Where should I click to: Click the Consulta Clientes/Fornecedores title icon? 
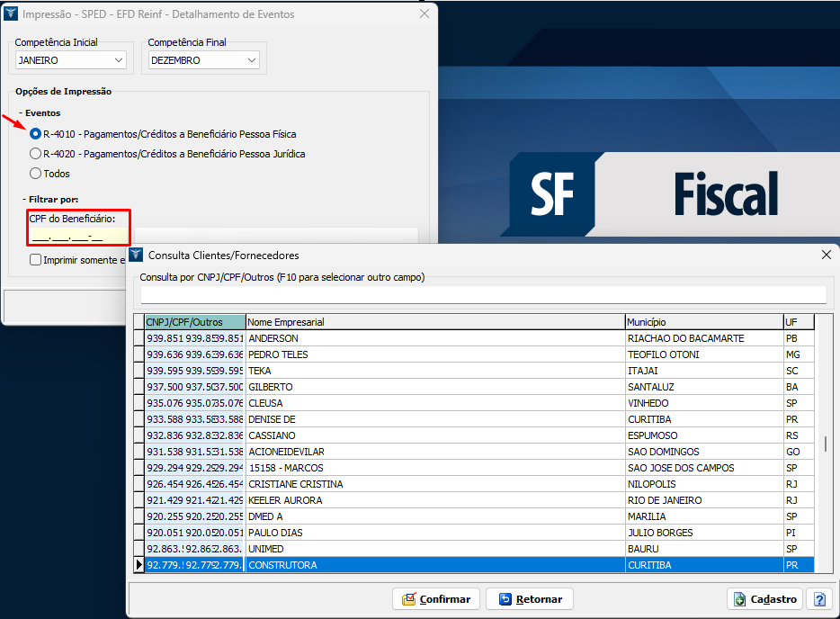click(x=137, y=255)
